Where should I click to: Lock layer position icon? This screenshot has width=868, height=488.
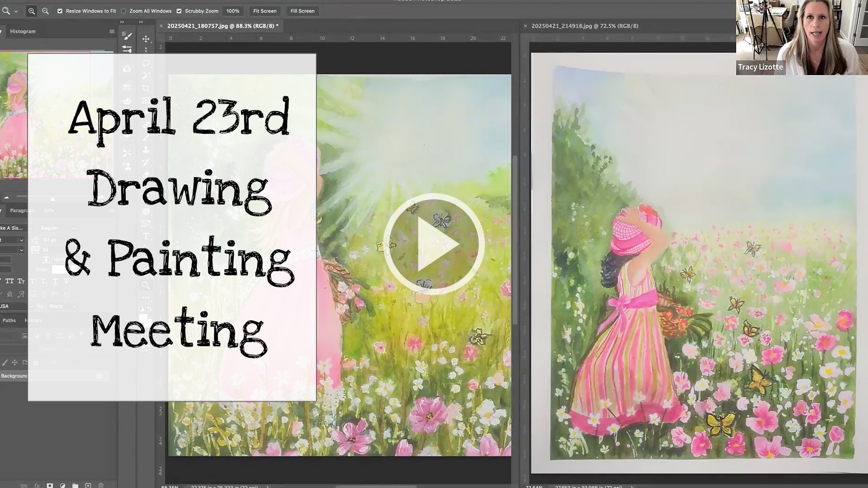coord(14,362)
